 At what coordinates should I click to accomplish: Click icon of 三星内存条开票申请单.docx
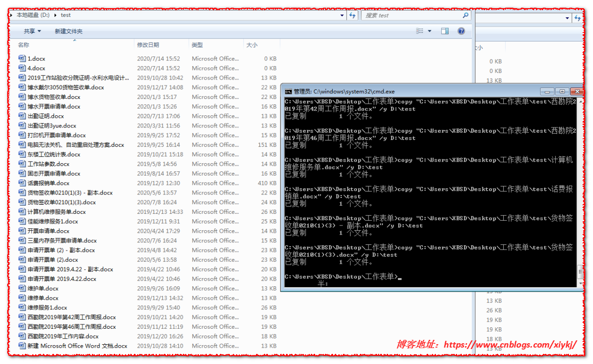[22, 240]
